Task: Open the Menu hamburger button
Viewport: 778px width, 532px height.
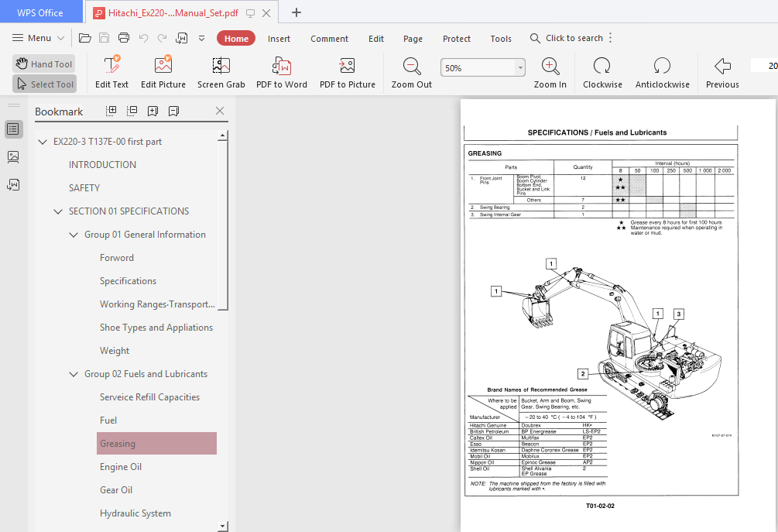Action: point(38,38)
